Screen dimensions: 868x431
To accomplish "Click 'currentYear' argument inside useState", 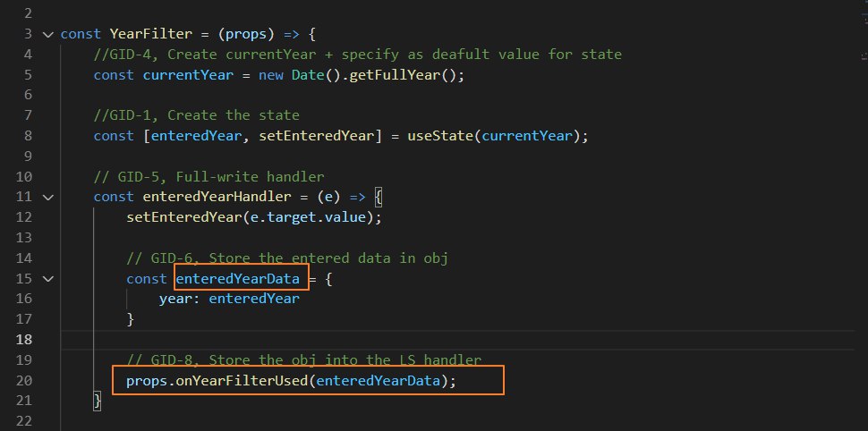I will coord(526,136).
